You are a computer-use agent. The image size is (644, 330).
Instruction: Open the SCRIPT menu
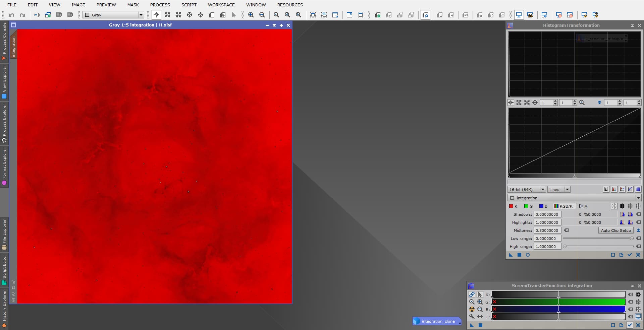189,5
